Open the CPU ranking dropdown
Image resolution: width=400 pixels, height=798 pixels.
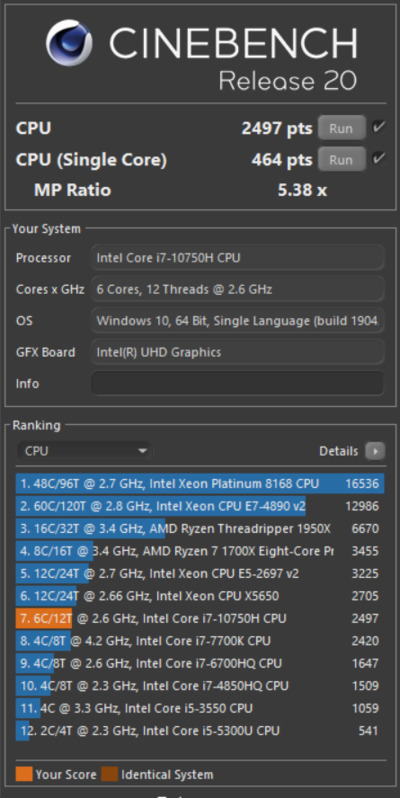pos(84,451)
